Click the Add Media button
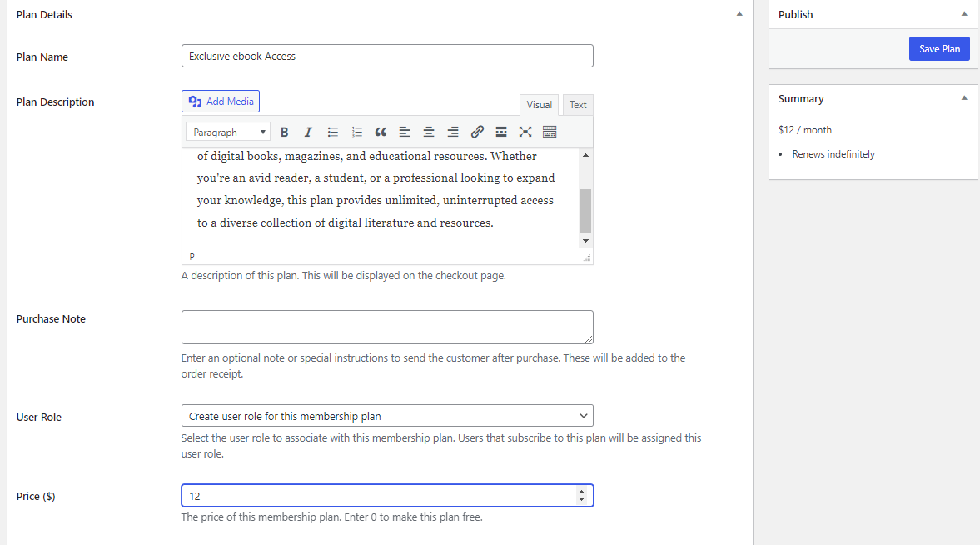The height and width of the screenshot is (545, 980). coord(221,102)
